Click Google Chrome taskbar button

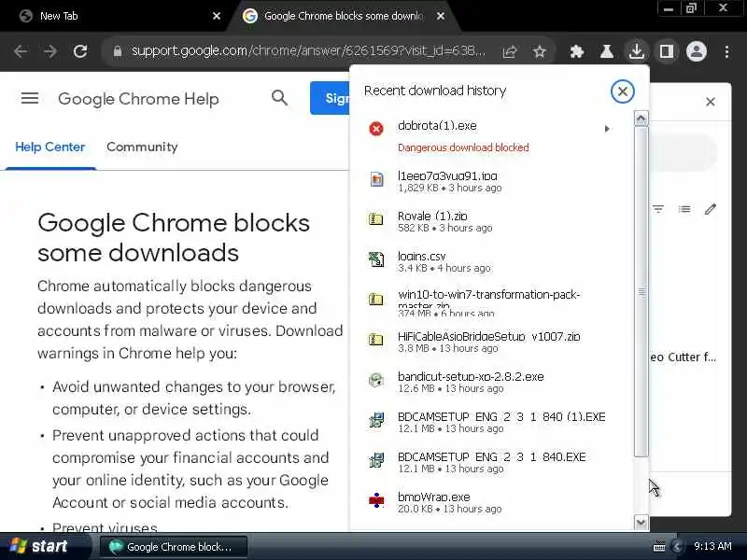click(174, 547)
